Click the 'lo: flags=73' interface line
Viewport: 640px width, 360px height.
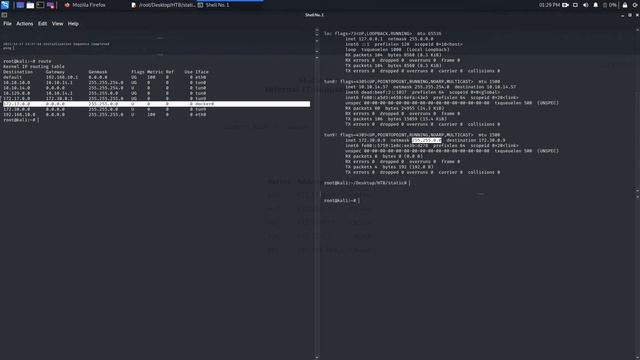[x=382, y=33]
